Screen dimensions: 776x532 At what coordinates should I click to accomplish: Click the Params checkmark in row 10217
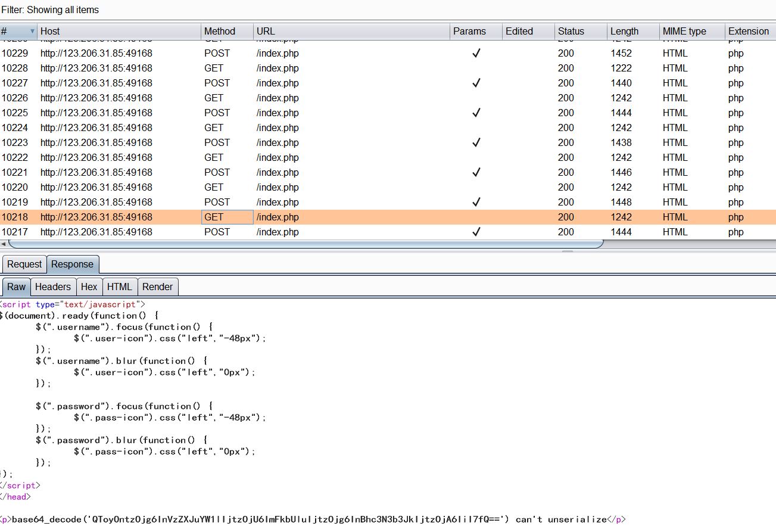click(x=476, y=232)
